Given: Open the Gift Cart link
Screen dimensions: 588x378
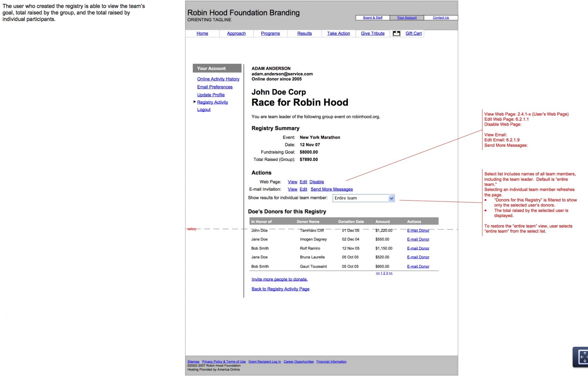Looking at the screenshot, I should point(414,33).
